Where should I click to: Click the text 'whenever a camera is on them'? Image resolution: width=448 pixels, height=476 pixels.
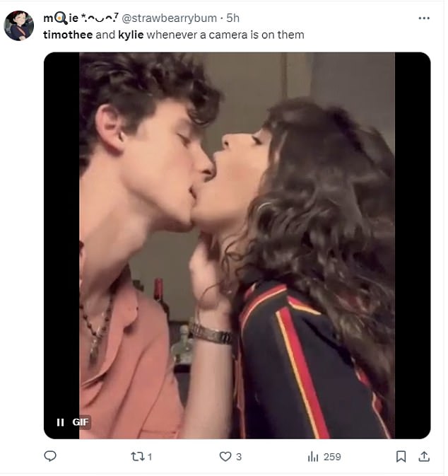tap(225, 34)
